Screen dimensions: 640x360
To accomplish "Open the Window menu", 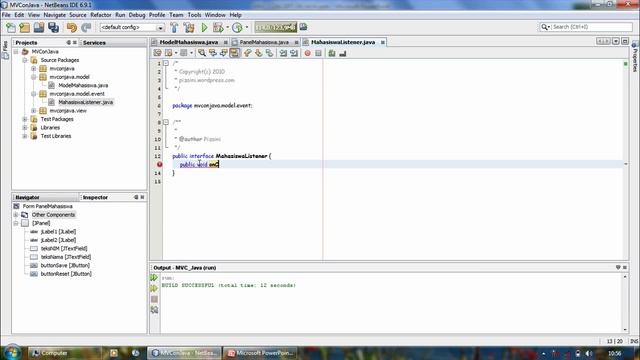I will click(x=215, y=15).
